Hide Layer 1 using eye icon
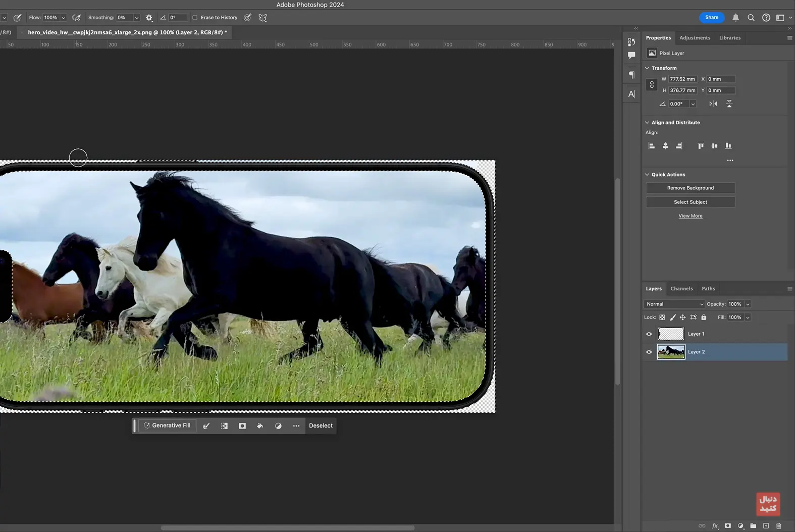The width and height of the screenshot is (795, 532). 649,334
